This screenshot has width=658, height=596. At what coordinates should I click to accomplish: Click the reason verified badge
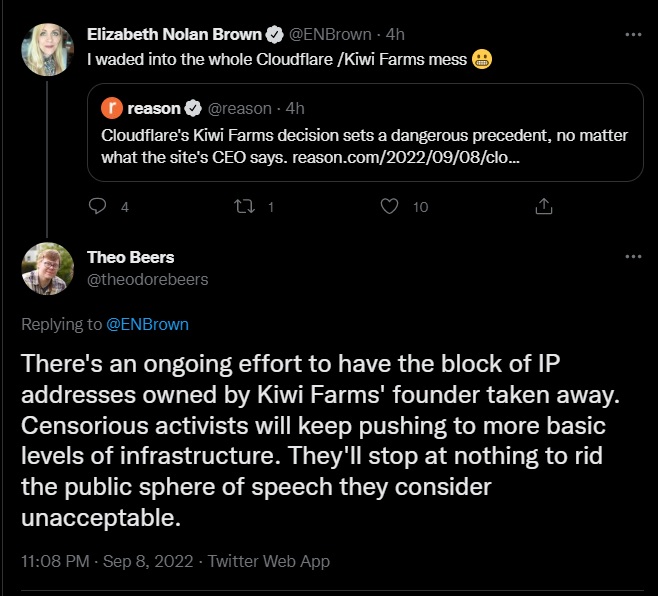[x=194, y=108]
